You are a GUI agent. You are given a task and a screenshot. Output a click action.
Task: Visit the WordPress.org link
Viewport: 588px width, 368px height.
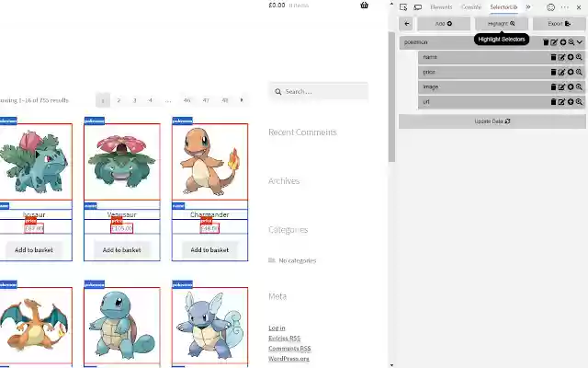pyautogui.click(x=288, y=359)
